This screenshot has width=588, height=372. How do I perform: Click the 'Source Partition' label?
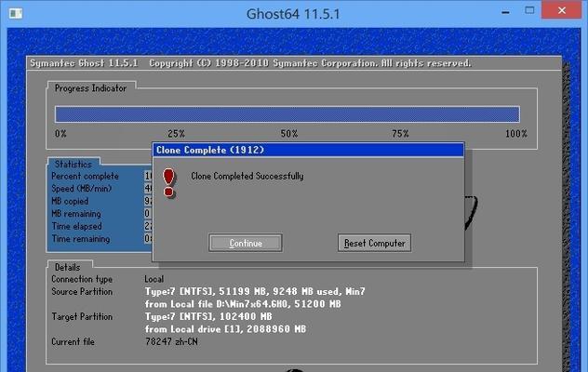click(82, 291)
